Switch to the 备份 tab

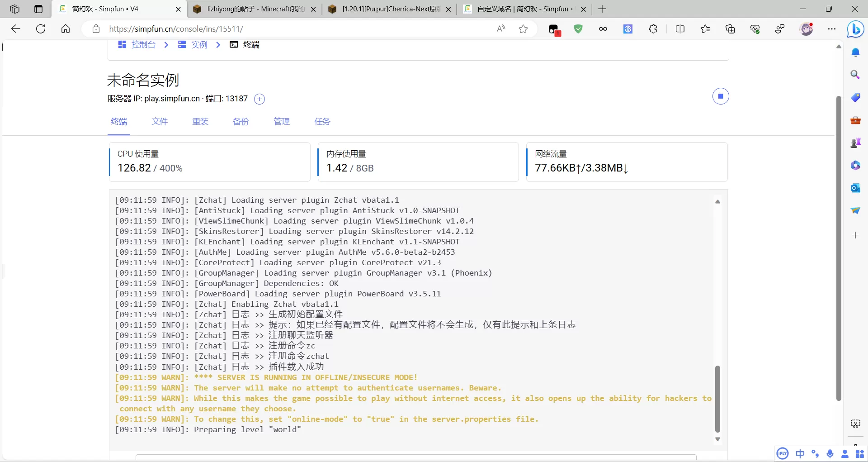click(241, 121)
